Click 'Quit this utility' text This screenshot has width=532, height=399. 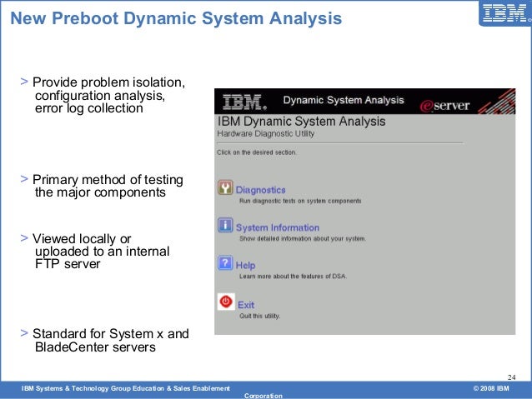tap(260, 316)
